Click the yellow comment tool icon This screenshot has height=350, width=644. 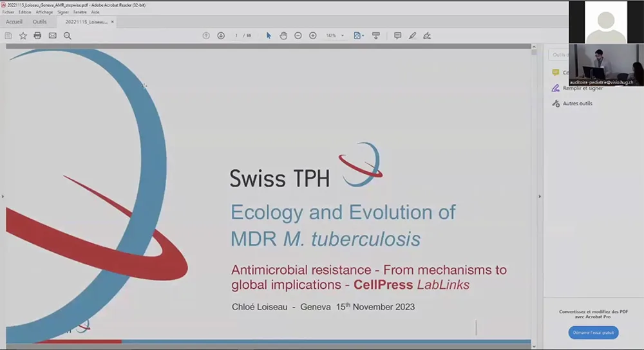[x=556, y=73]
